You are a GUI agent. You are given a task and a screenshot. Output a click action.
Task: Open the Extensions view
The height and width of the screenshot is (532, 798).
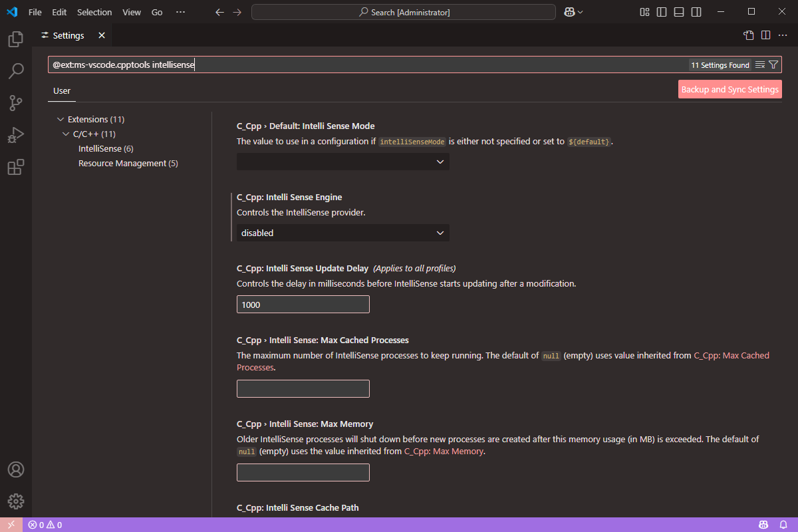coord(16,167)
